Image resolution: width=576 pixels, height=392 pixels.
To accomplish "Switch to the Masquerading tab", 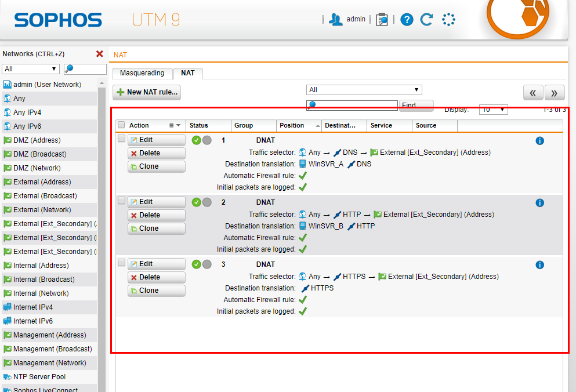I will 142,73.
